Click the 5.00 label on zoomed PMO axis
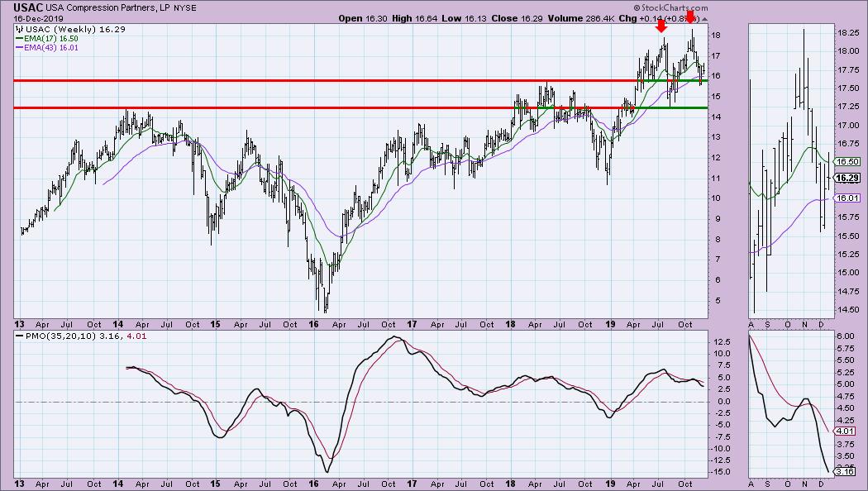The image size is (868, 491). point(847,384)
